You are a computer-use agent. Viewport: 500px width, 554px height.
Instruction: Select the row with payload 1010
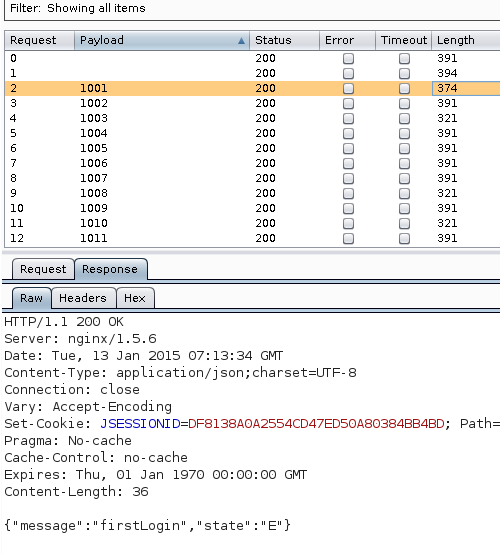point(252,223)
